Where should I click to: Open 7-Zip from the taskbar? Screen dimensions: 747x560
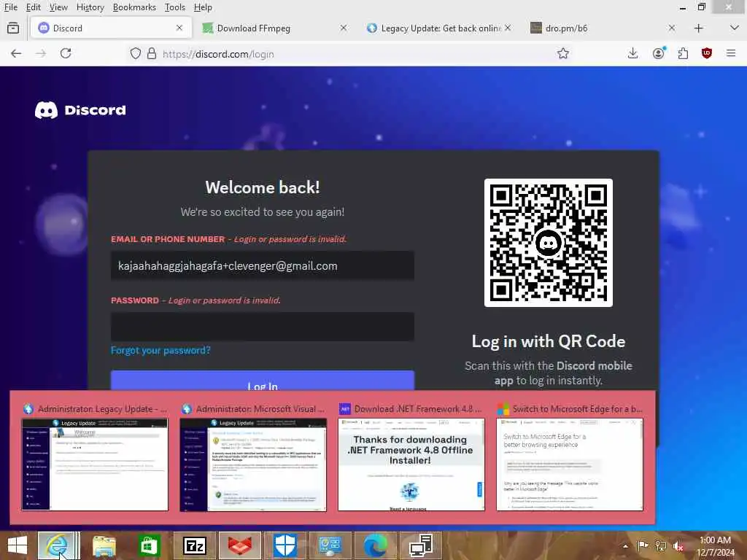194,545
